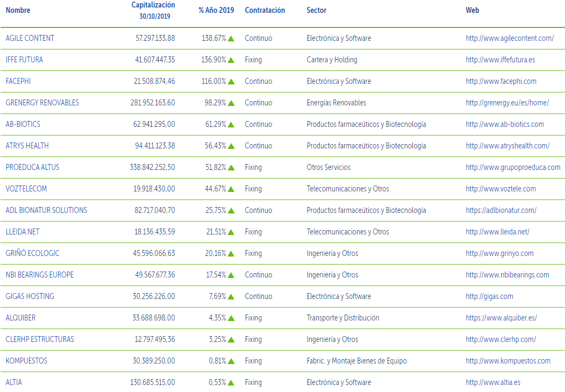
Task: Visit https://www.alquiber.es/ web link
Action: pyautogui.click(x=501, y=318)
